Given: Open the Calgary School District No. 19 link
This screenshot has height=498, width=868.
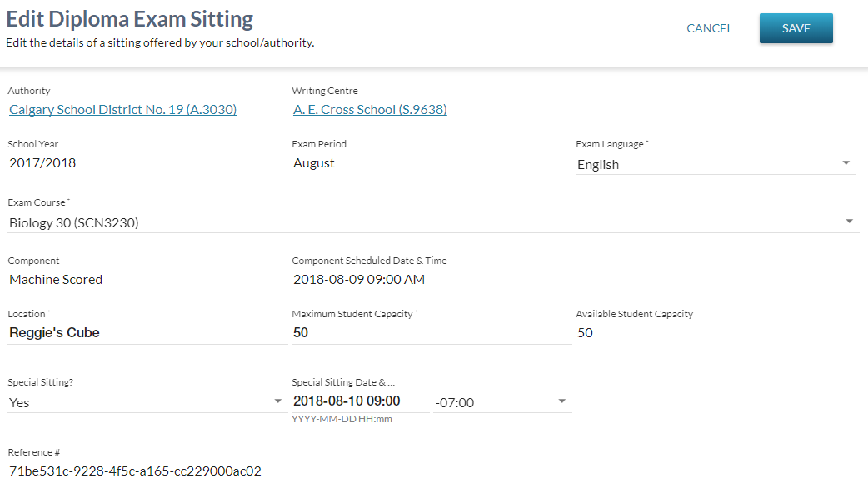Looking at the screenshot, I should click(122, 110).
